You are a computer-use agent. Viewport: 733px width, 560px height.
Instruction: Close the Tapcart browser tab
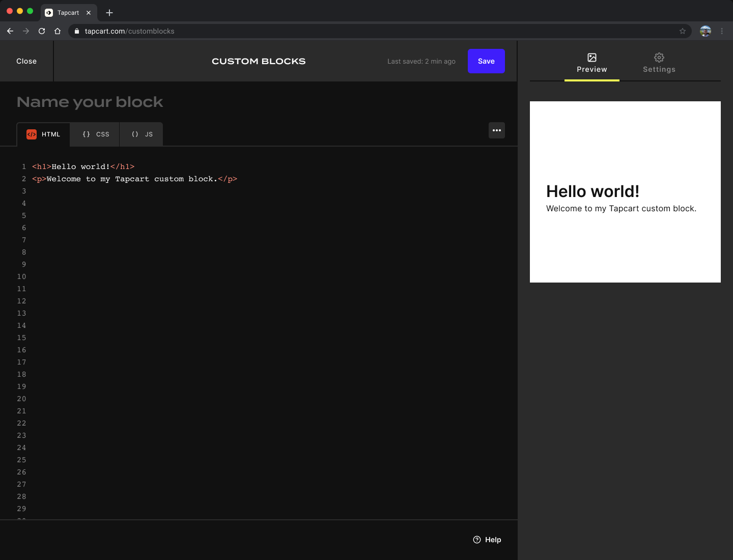tap(89, 13)
